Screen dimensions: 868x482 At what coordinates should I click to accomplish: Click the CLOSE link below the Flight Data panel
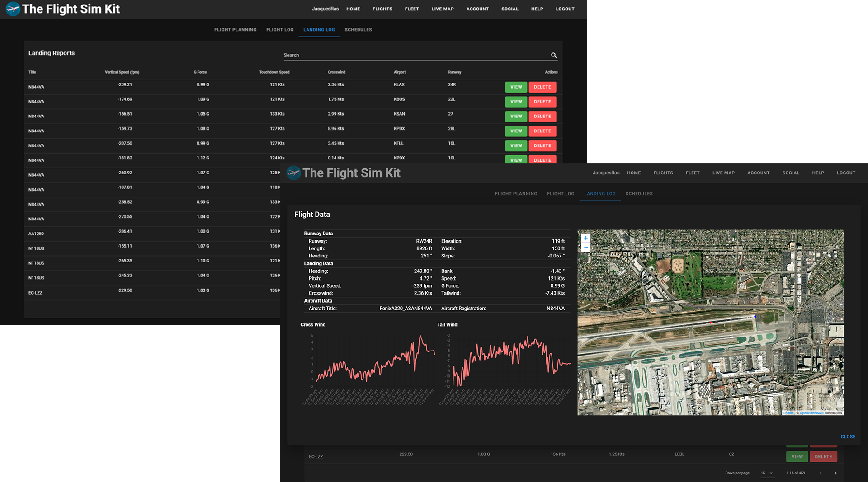[848, 437]
